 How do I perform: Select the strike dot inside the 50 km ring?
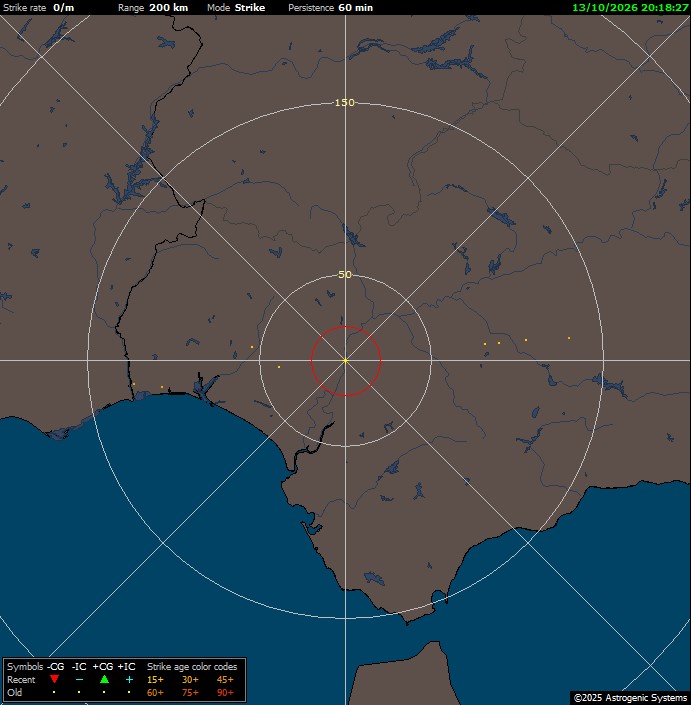[279, 367]
